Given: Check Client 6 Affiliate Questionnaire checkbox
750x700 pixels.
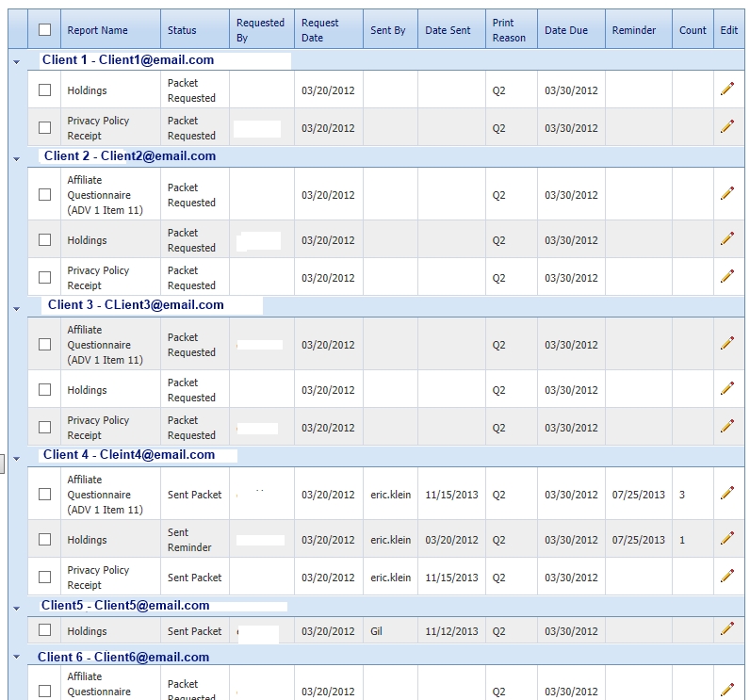Looking at the screenshot, I should point(44,691).
